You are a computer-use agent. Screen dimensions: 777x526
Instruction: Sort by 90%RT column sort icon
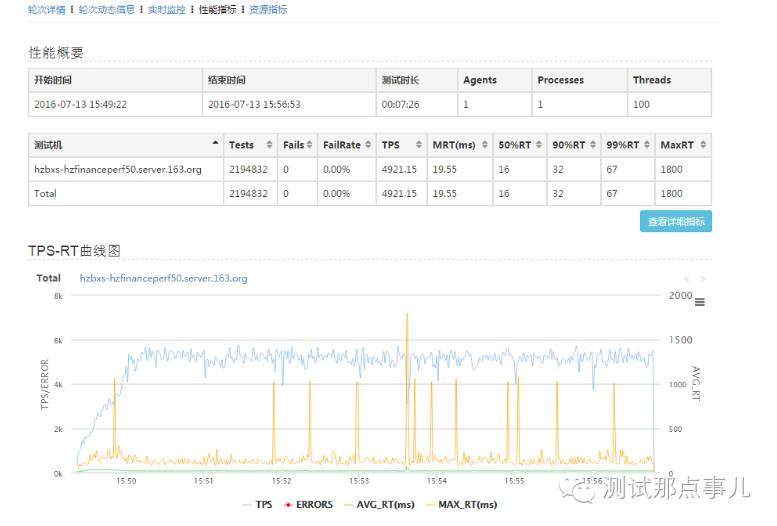click(x=593, y=144)
